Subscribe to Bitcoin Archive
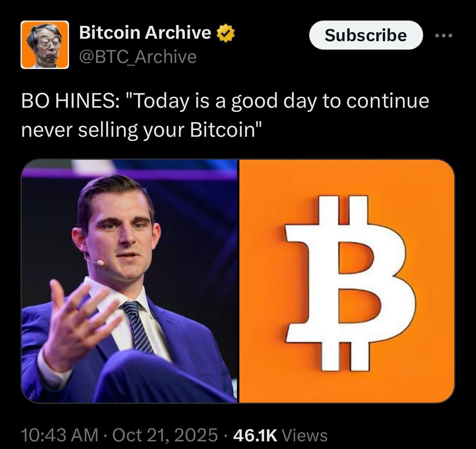476x449 pixels. point(366,35)
